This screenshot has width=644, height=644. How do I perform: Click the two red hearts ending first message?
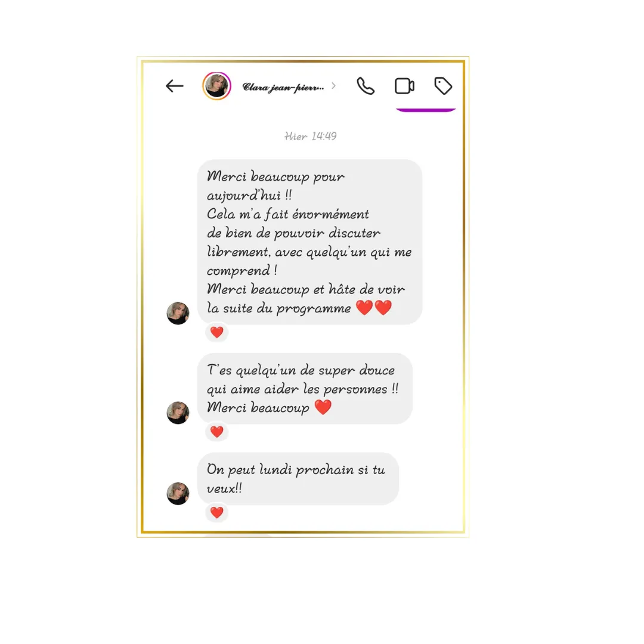pyautogui.click(x=374, y=307)
